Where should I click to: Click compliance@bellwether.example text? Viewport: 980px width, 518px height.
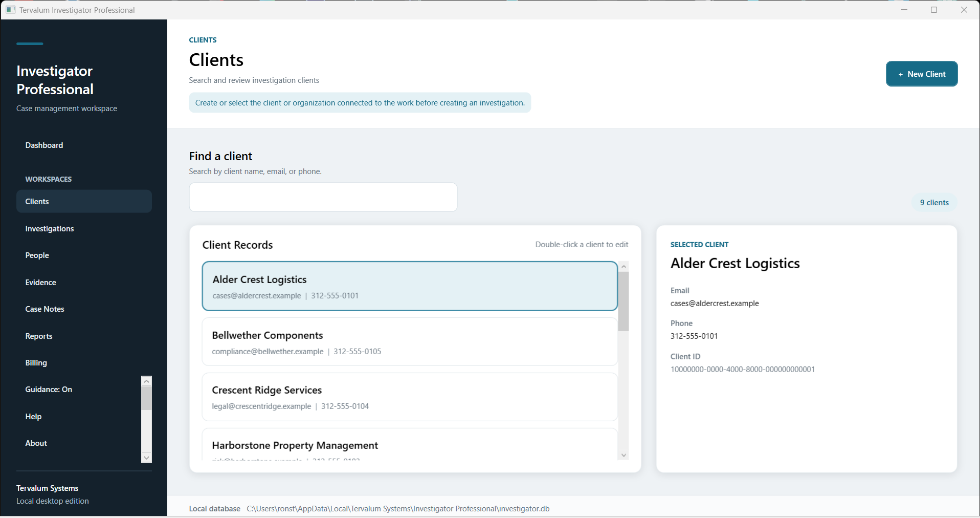tap(268, 351)
